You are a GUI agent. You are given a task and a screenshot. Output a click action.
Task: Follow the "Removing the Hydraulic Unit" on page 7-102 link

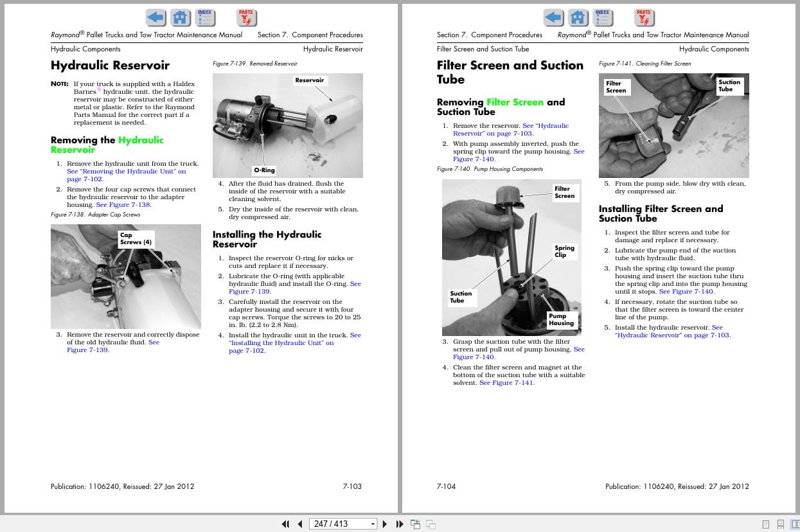coord(126,175)
